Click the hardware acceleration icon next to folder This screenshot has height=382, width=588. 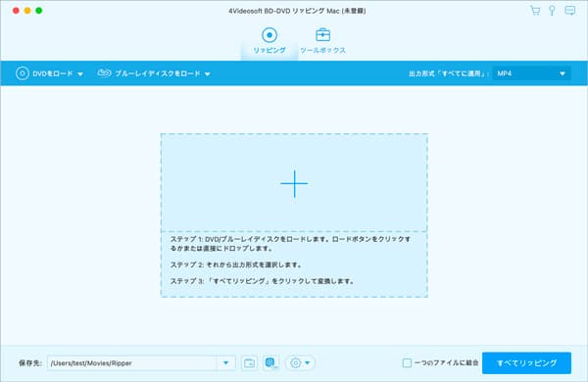point(270,362)
